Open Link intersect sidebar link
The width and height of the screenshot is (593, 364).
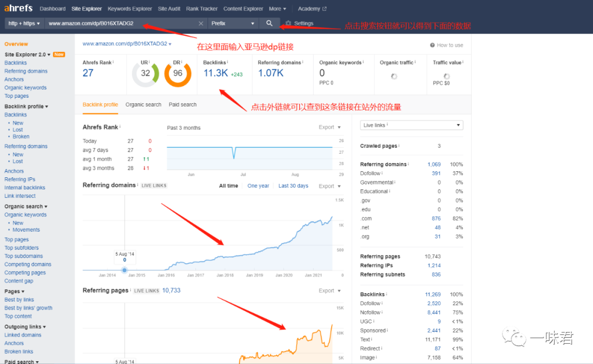pyautogui.click(x=20, y=196)
